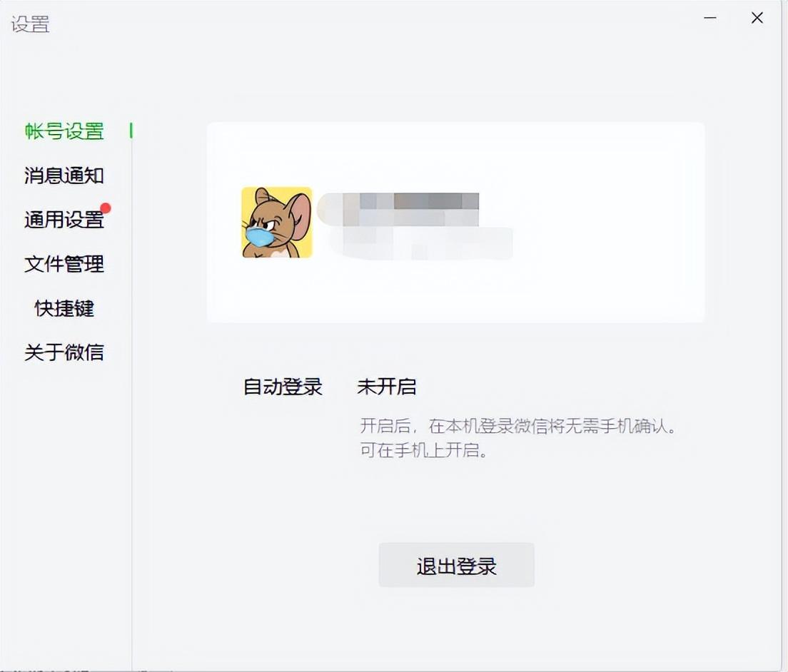The height and width of the screenshot is (672, 788).
Task: Close the 设置 window
Action: [757, 18]
